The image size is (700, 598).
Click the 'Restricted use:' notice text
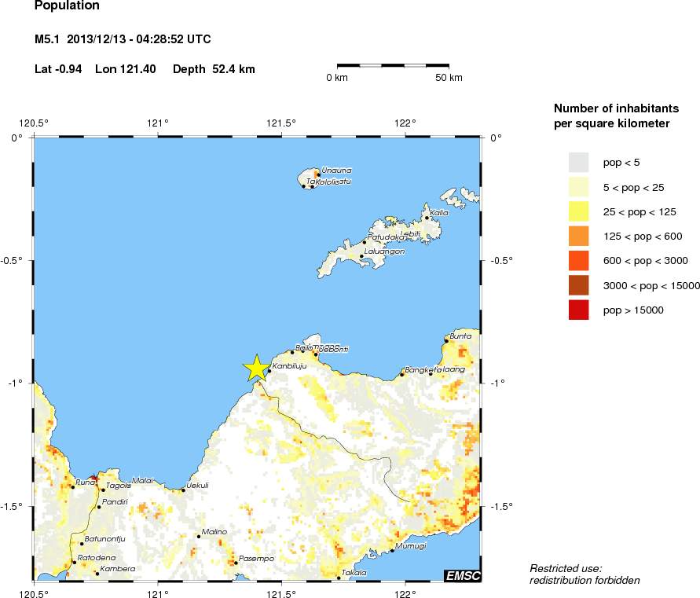click(566, 568)
